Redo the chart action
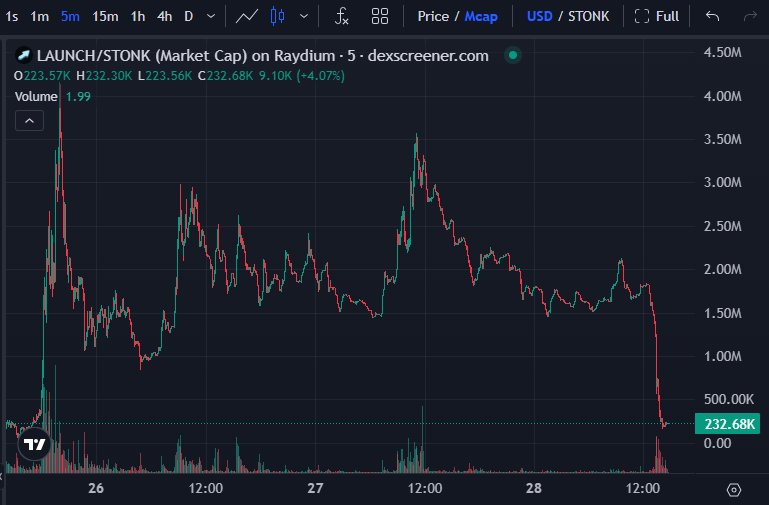Screen dimensions: 769x505 [750, 17]
